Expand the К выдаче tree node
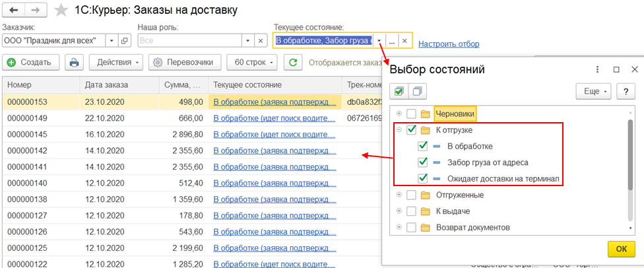 pos(399,211)
